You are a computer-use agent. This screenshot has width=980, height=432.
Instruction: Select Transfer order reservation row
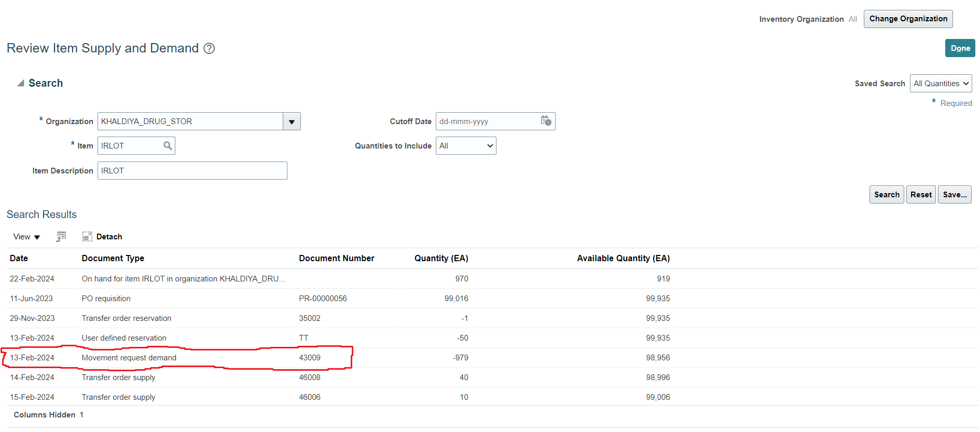point(492,318)
